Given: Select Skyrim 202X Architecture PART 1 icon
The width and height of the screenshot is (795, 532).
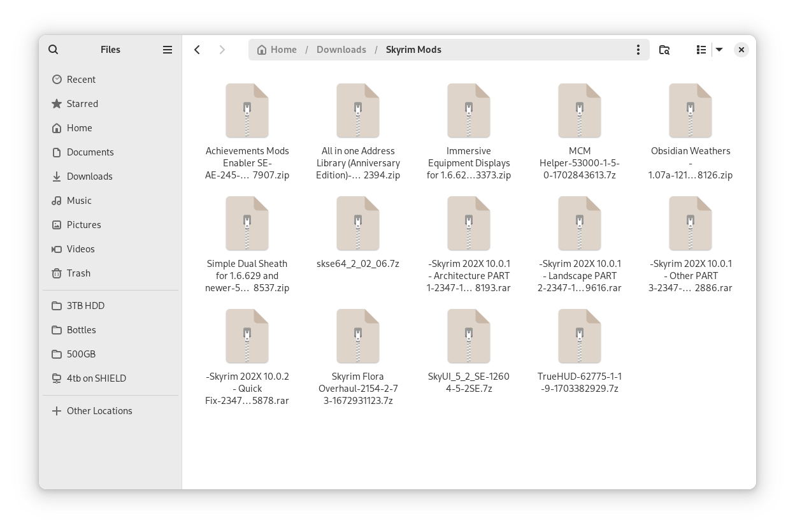Looking at the screenshot, I should pyautogui.click(x=469, y=224).
